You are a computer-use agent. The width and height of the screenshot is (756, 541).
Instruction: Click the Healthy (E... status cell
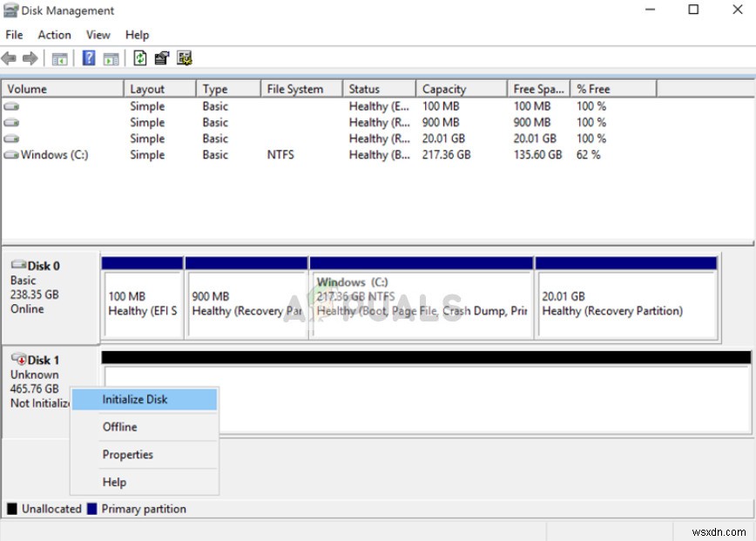point(379,106)
